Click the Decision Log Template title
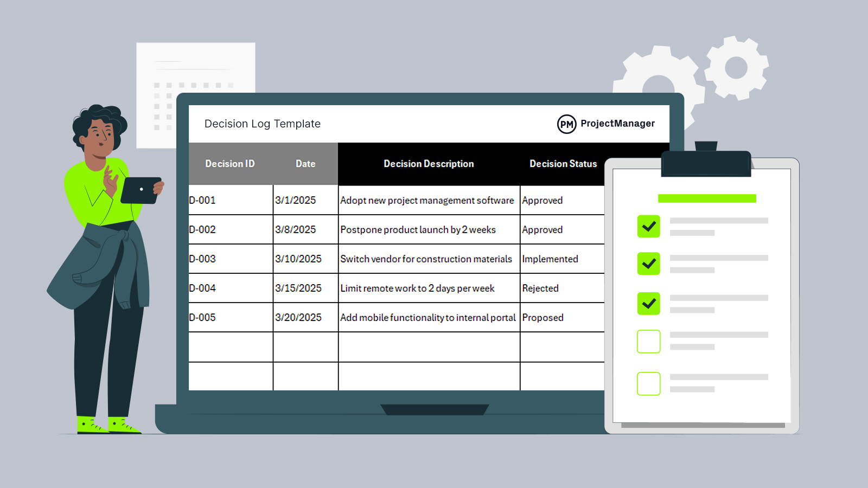Image resolution: width=868 pixels, height=488 pixels. click(x=263, y=124)
